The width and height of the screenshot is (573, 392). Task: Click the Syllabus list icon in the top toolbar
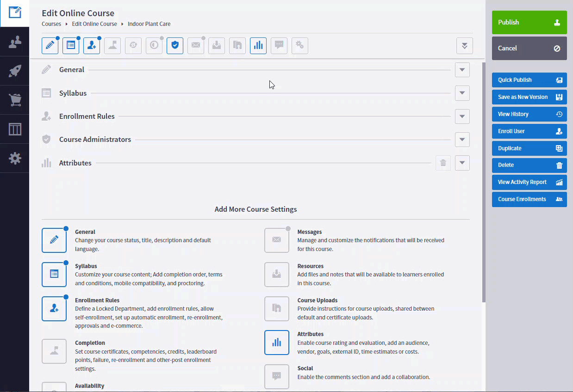click(71, 45)
